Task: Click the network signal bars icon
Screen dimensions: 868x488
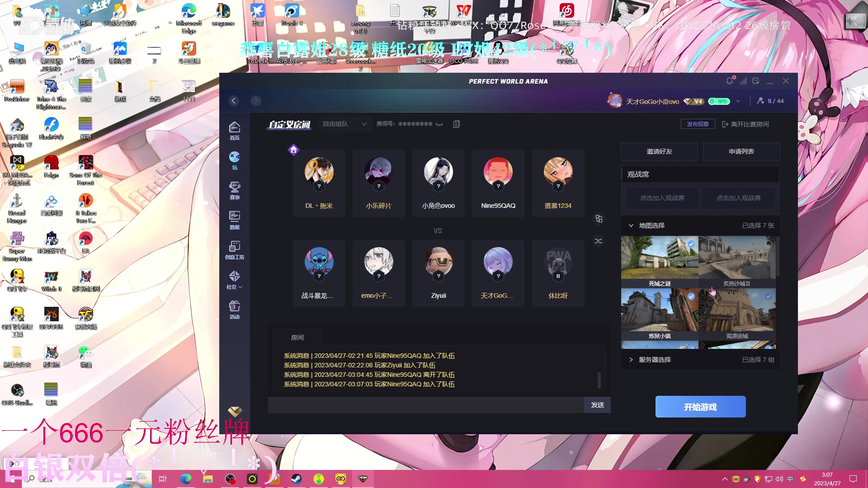Action: [743, 81]
